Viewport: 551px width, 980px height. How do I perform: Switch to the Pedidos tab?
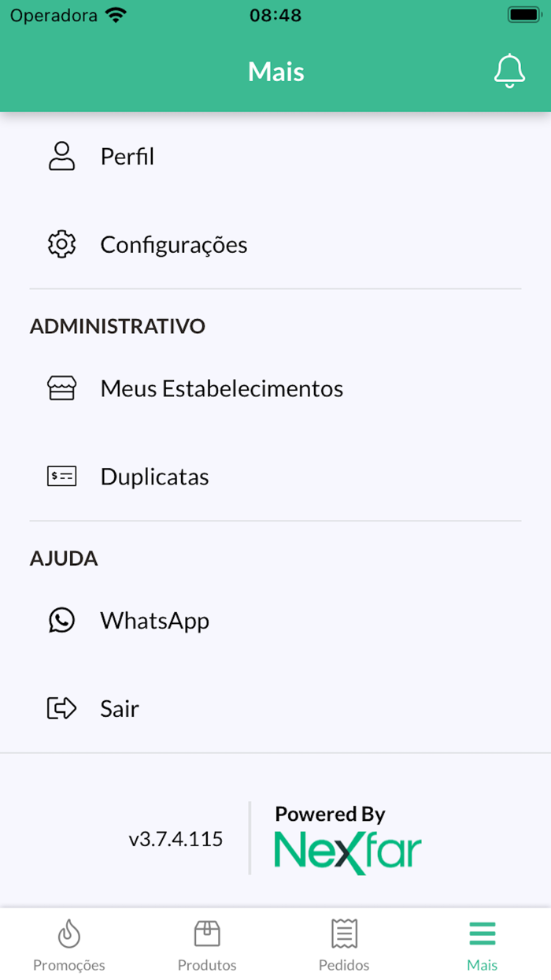(344, 945)
